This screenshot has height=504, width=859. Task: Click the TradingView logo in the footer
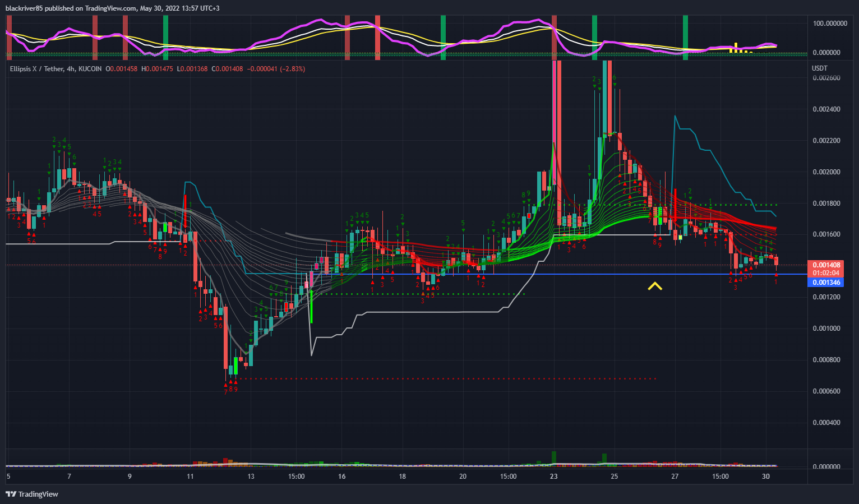[x=32, y=494]
